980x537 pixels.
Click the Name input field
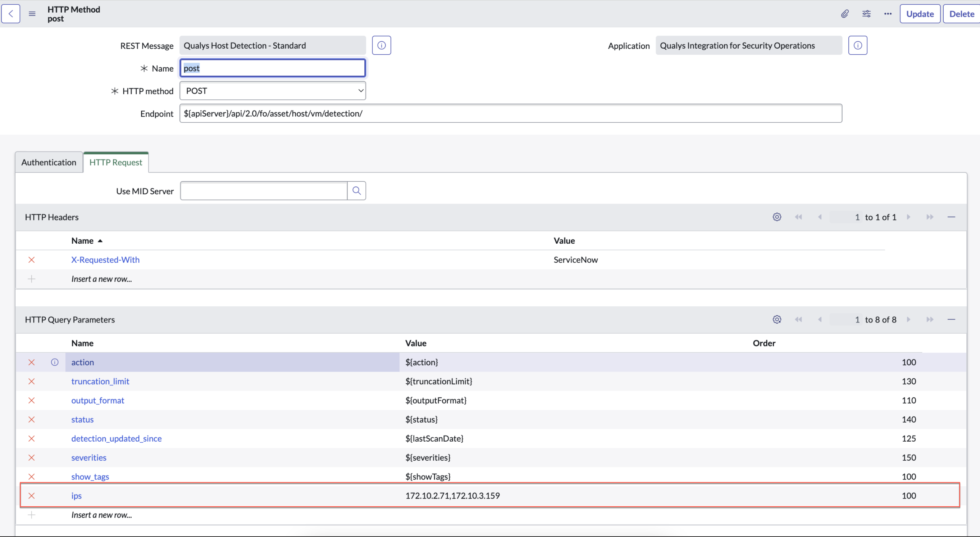click(273, 68)
